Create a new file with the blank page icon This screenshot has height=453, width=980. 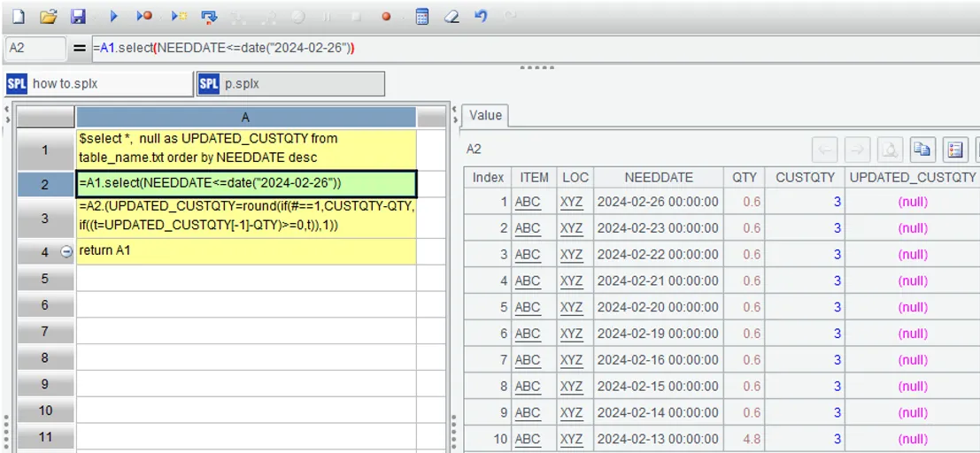click(x=19, y=17)
